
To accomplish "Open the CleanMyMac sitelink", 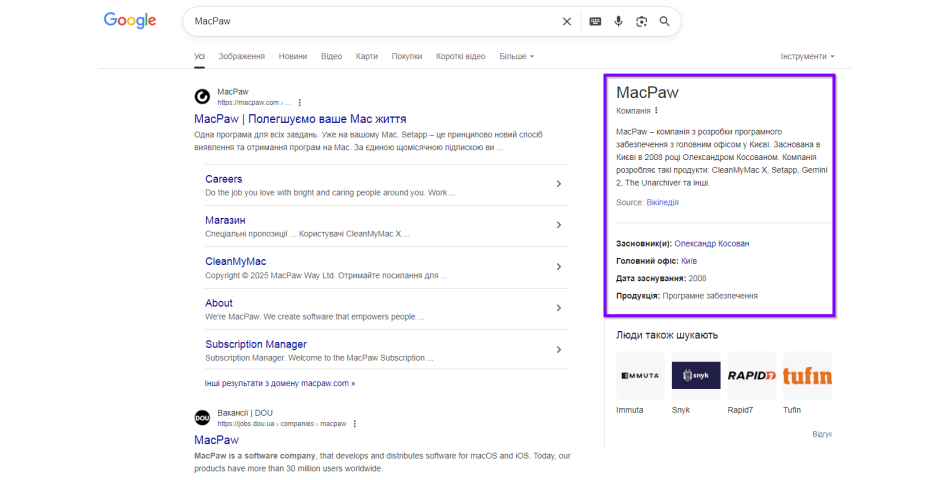I will [x=236, y=261].
